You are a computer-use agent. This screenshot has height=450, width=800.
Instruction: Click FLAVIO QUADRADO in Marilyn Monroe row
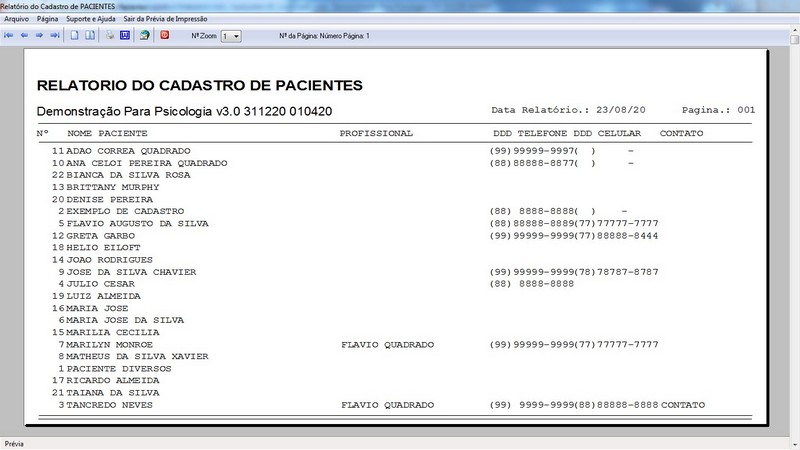coord(388,345)
